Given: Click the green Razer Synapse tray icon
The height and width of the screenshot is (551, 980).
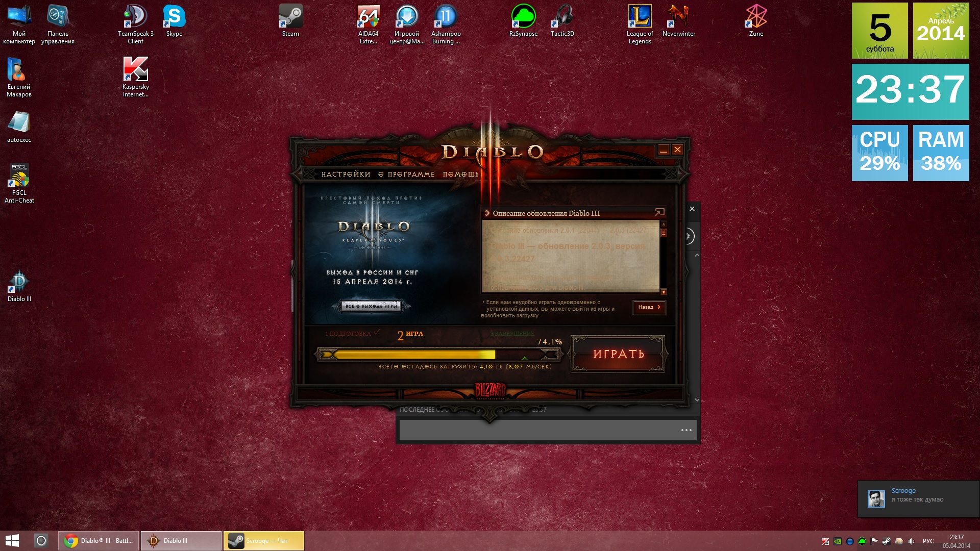Looking at the screenshot, I should click(x=862, y=541).
